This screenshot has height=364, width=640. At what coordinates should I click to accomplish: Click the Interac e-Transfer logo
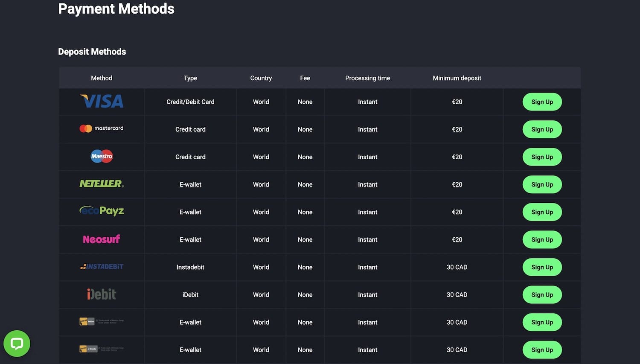pos(102,349)
